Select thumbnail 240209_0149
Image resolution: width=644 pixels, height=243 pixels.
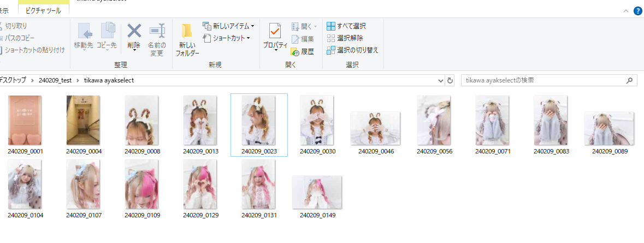click(x=317, y=193)
